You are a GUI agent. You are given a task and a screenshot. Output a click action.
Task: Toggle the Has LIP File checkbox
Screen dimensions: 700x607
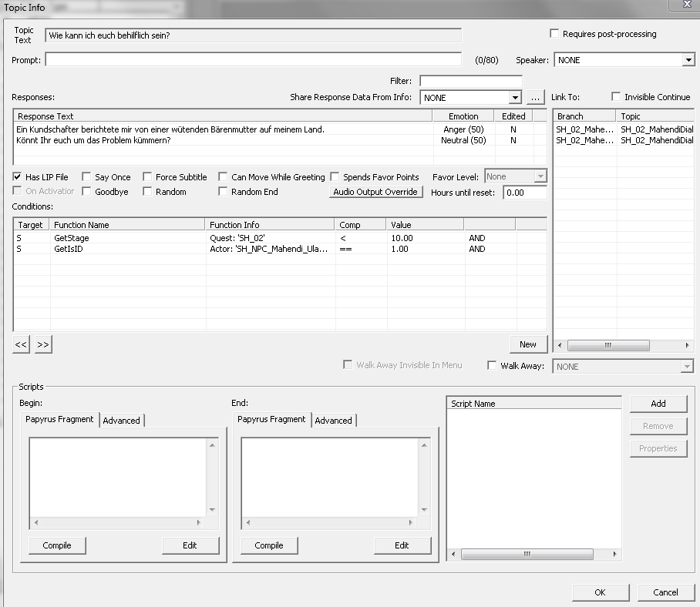(18, 177)
